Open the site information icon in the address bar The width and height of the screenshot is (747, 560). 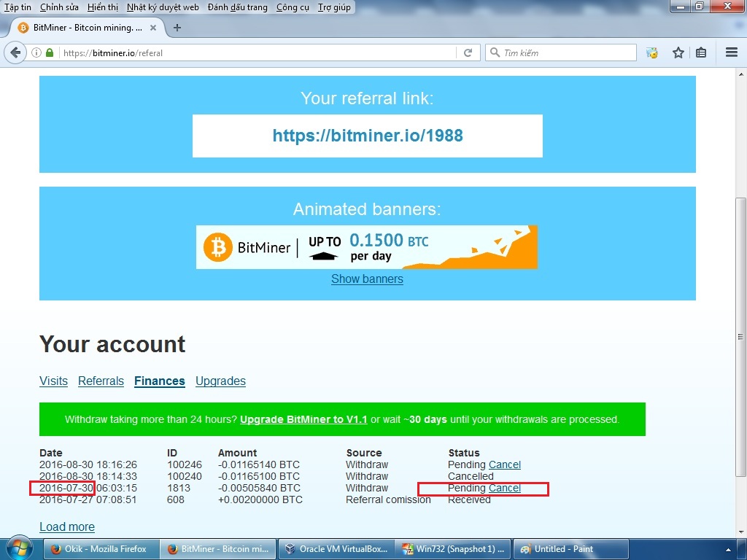[36, 52]
